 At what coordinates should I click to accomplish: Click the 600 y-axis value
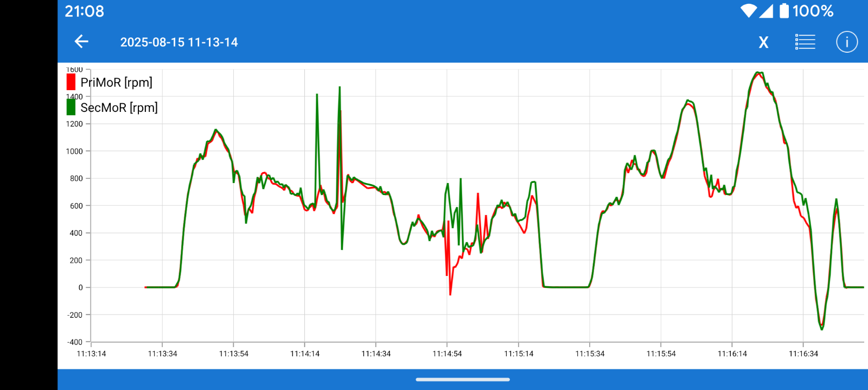pyautogui.click(x=76, y=206)
